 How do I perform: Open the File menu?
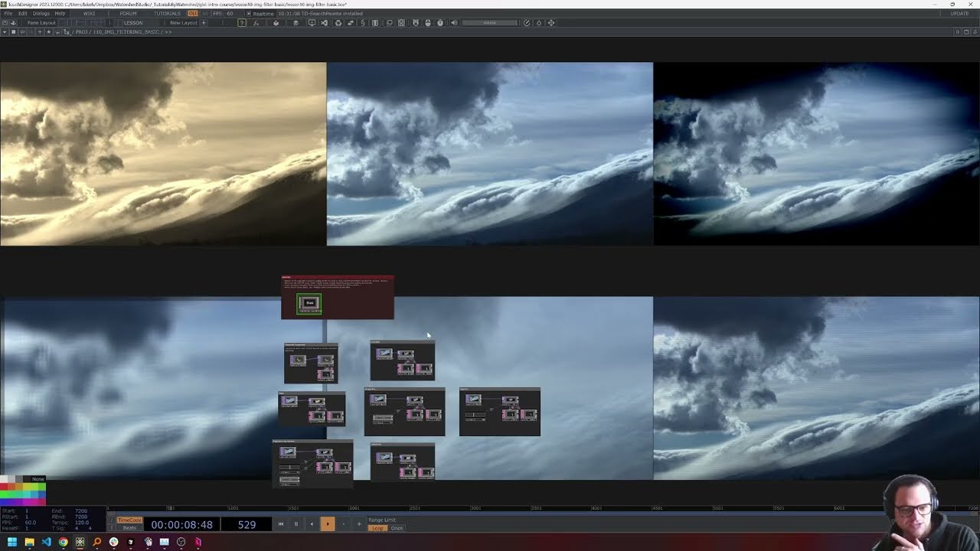[8, 13]
